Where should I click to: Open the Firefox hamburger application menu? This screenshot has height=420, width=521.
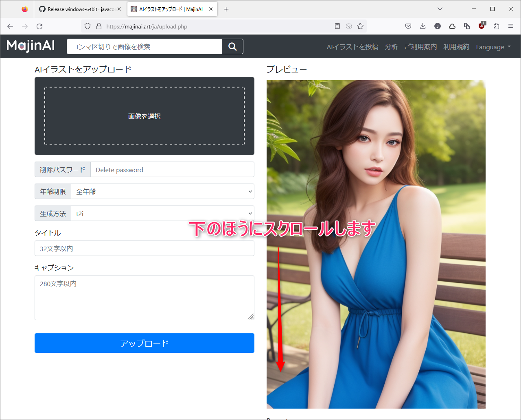(511, 26)
